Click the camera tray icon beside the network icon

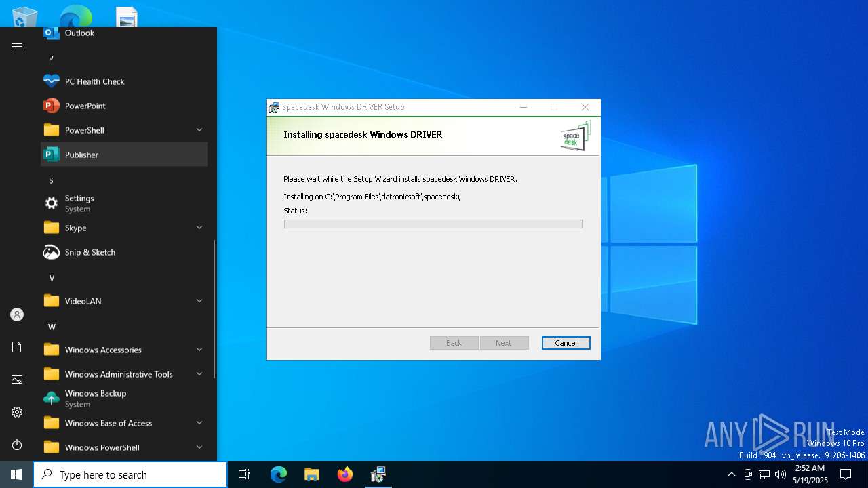click(748, 474)
